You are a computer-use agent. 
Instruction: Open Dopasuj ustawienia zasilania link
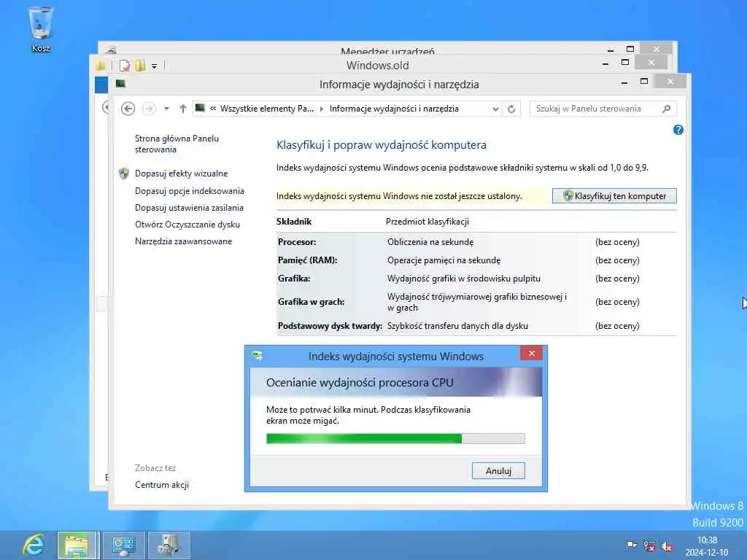(189, 208)
